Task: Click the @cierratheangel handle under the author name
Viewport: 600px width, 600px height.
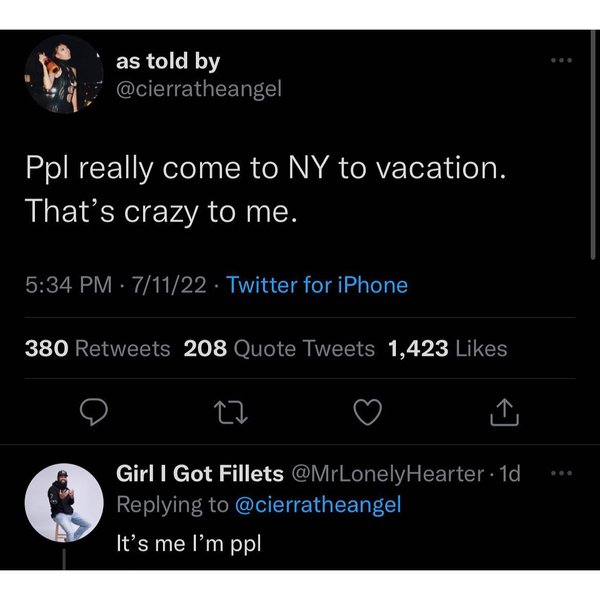Action: click(x=199, y=89)
